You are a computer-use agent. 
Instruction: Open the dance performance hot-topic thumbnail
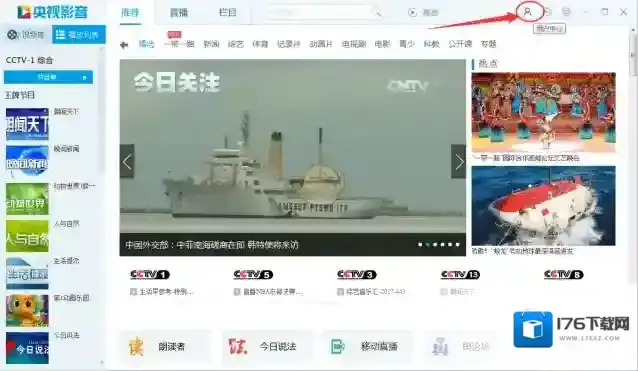544,112
